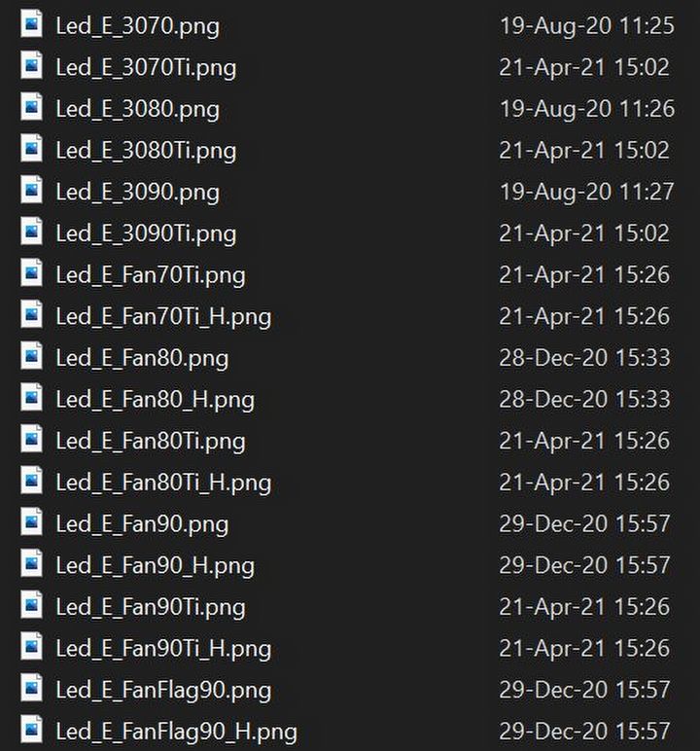Choose the Led_E_FanFlag90.png file

click(163, 691)
